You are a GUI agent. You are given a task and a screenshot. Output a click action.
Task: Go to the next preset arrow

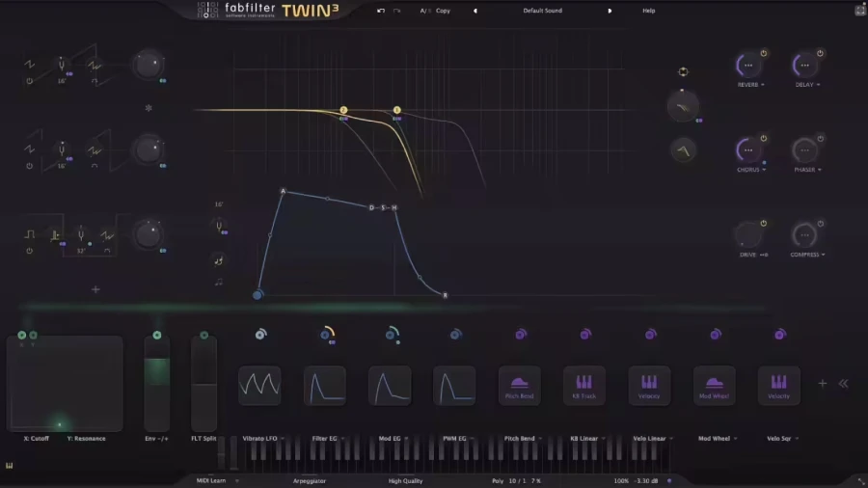tap(610, 11)
